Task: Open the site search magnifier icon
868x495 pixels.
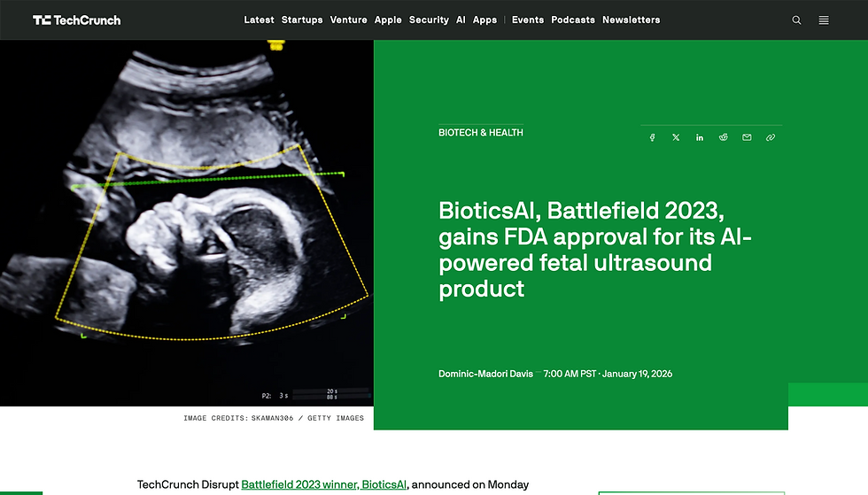Action: click(796, 20)
